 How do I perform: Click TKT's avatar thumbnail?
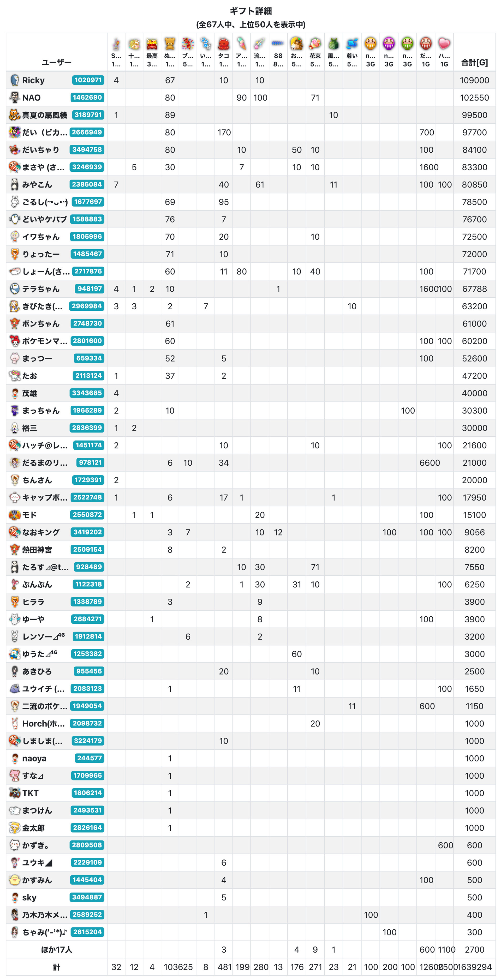pyautogui.click(x=14, y=793)
